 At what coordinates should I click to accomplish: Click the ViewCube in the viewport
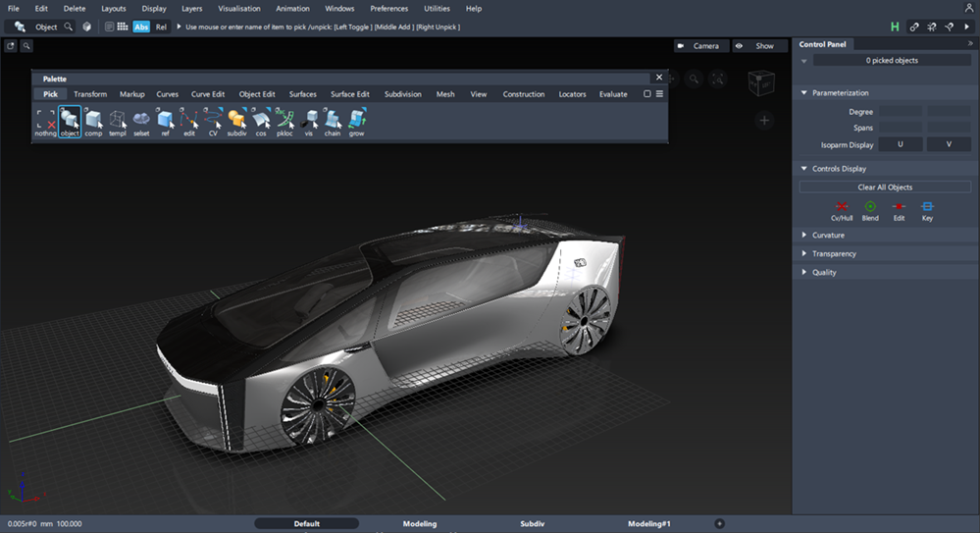pyautogui.click(x=761, y=82)
